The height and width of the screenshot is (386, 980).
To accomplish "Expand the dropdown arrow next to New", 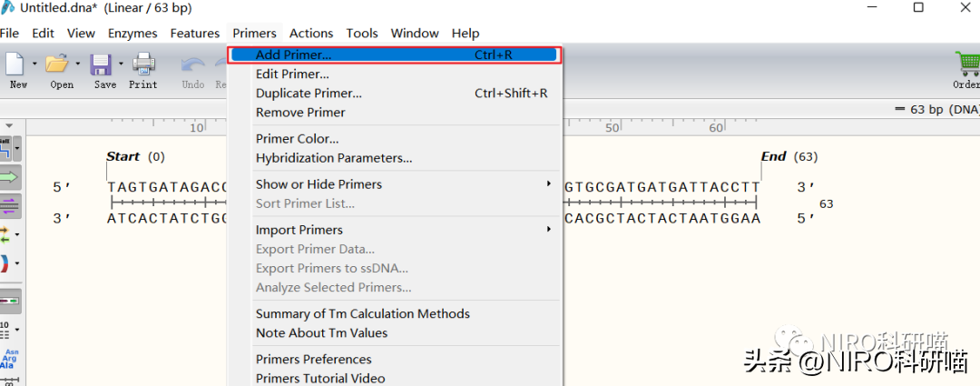I will pyautogui.click(x=34, y=64).
